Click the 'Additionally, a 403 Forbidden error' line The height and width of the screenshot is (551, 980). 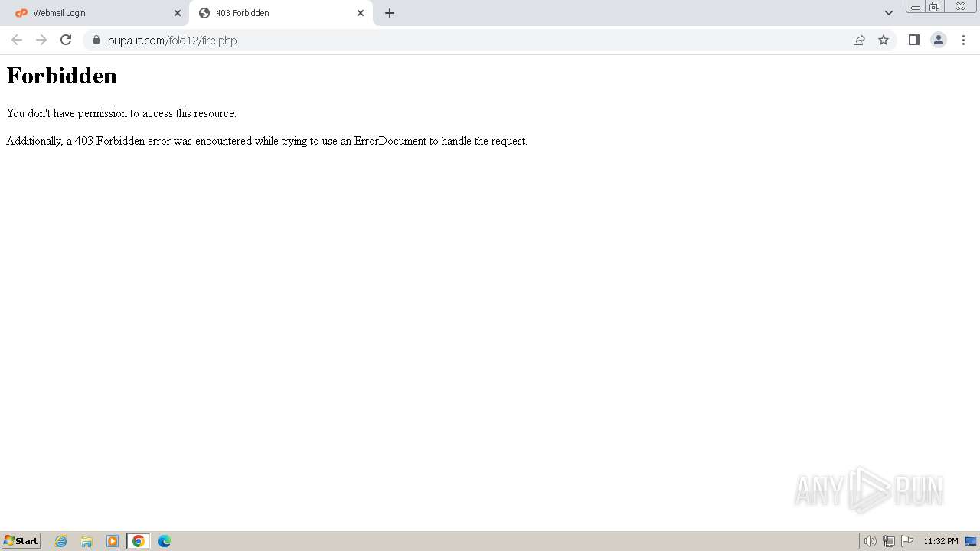(x=267, y=141)
